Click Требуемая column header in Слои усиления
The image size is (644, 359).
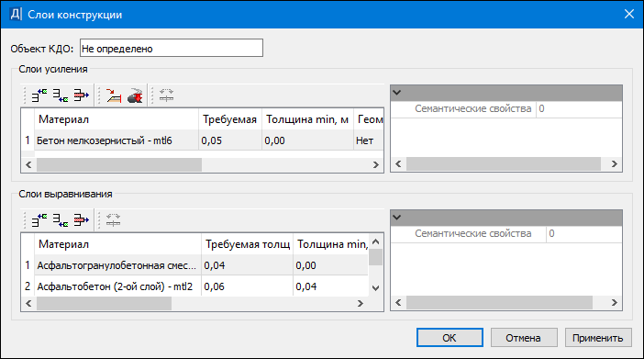click(229, 119)
